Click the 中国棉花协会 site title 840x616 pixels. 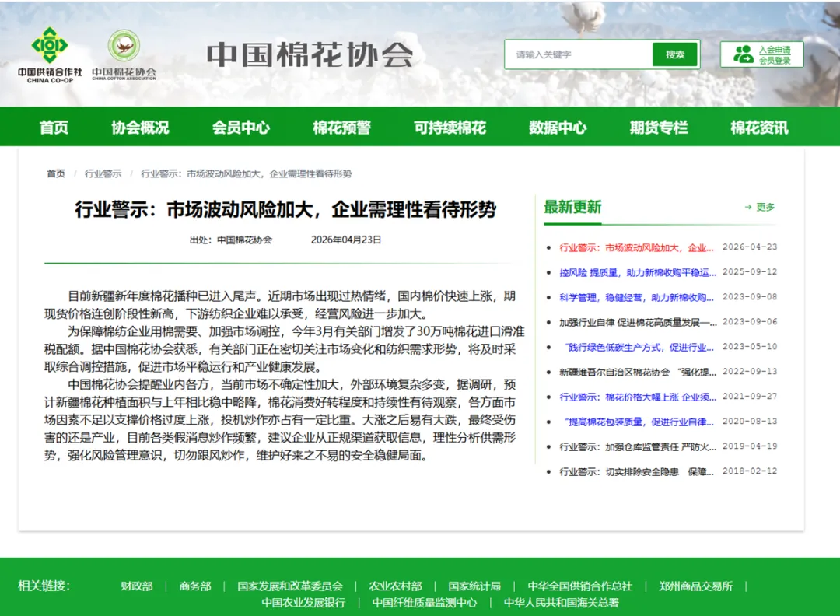[310, 54]
